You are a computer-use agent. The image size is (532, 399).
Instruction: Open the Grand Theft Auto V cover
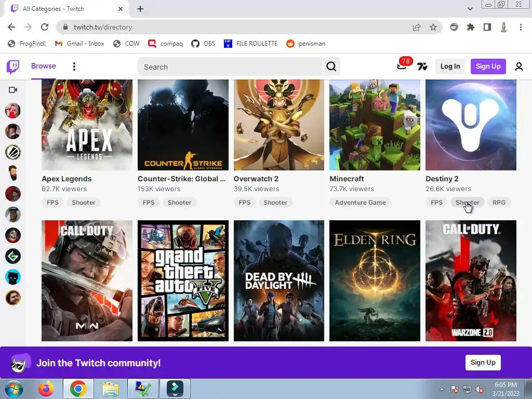pyautogui.click(x=183, y=281)
